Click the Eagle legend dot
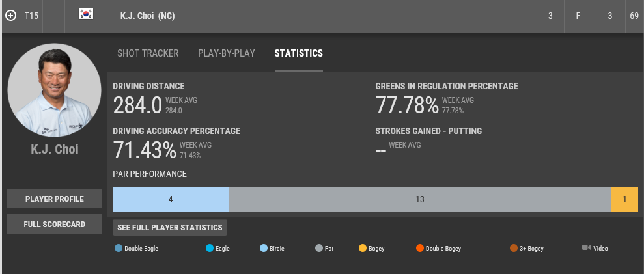 [210, 248]
